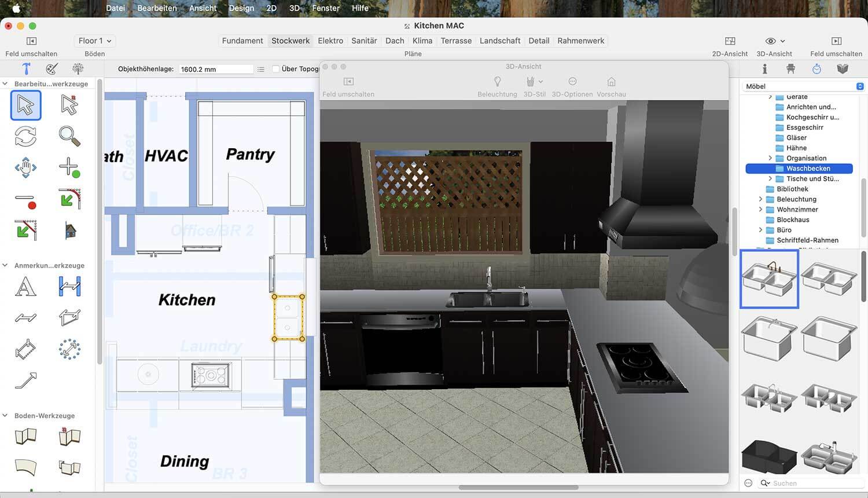Select the text annotation tool
868x498 pixels.
point(25,287)
